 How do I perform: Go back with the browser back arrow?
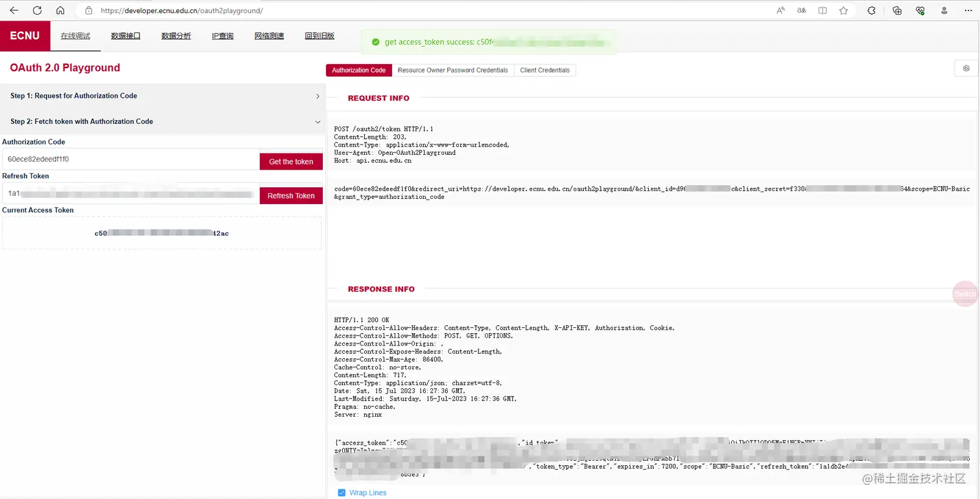14,10
